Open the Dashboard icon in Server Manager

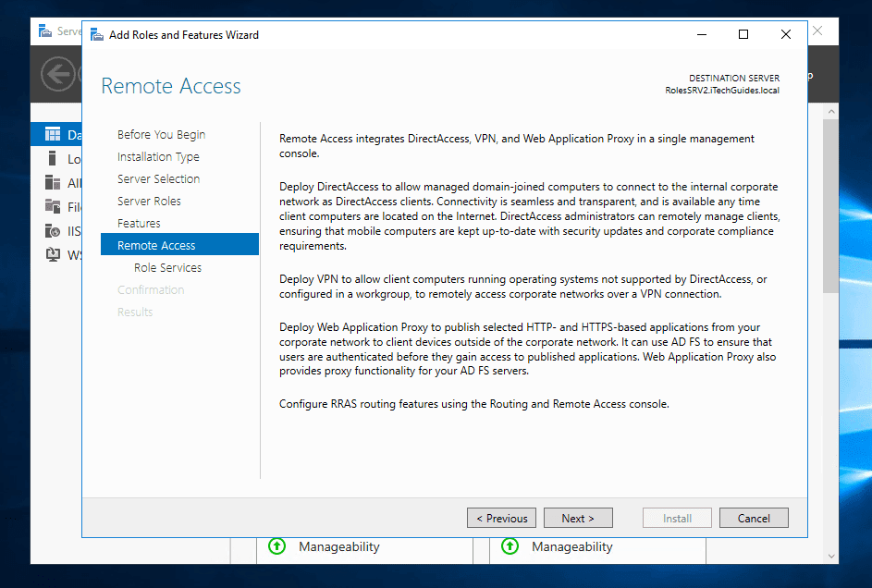tap(53, 134)
